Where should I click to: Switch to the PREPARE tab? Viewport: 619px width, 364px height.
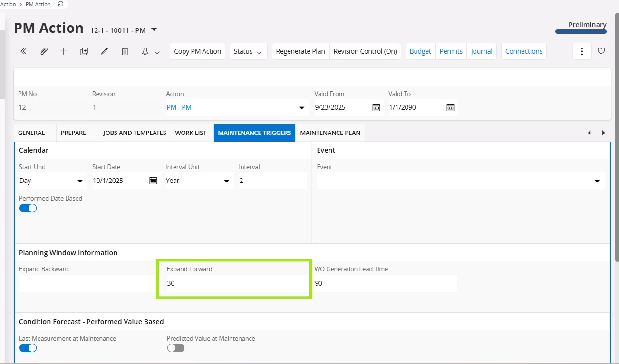[74, 133]
